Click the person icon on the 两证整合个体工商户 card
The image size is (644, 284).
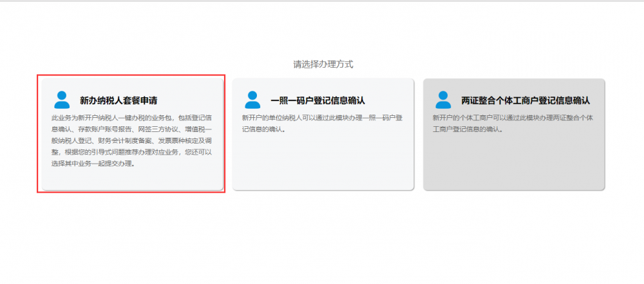pos(443,100)
